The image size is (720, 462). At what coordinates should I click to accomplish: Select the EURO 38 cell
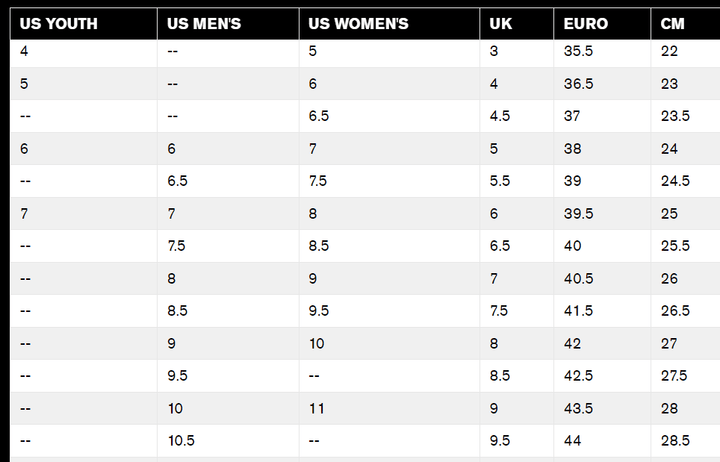tap(573, 149)
